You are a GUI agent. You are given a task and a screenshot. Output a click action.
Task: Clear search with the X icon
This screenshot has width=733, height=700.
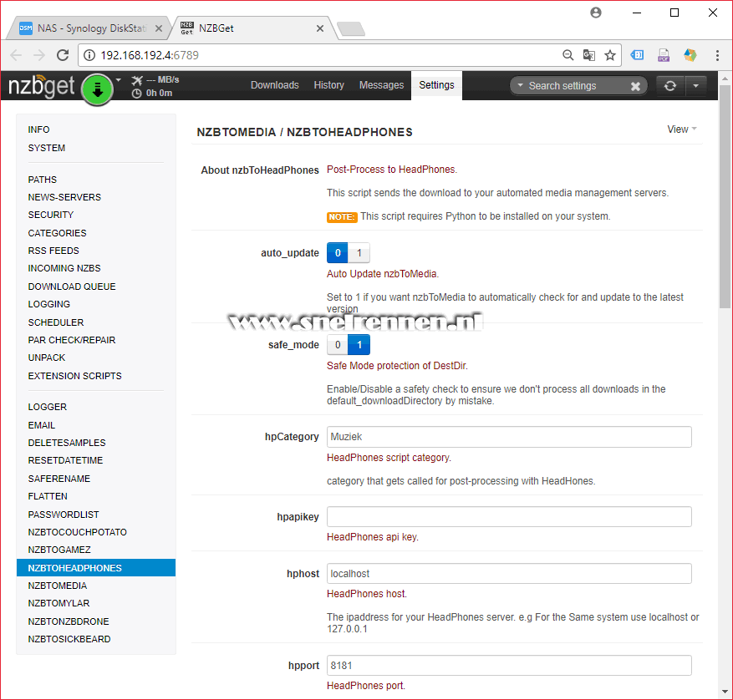(x=635, y=86)
